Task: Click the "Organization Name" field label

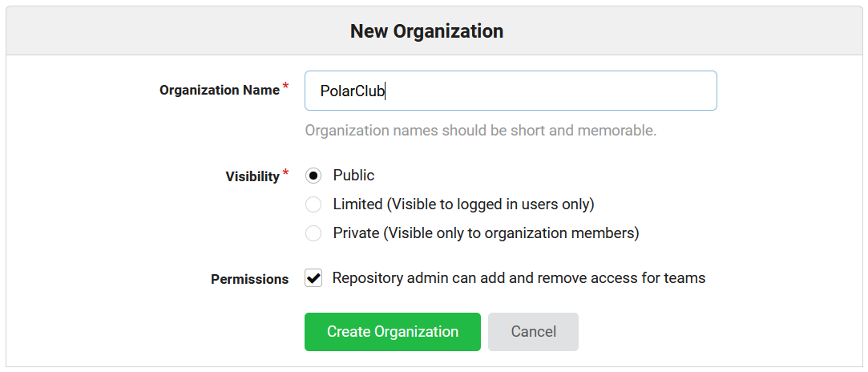Action: [219, 91]
